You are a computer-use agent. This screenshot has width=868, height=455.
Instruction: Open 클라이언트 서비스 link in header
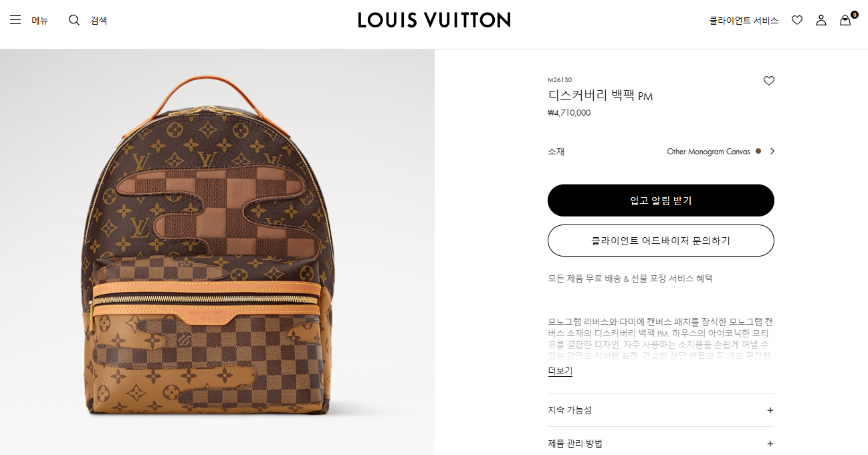pos(744,21)
